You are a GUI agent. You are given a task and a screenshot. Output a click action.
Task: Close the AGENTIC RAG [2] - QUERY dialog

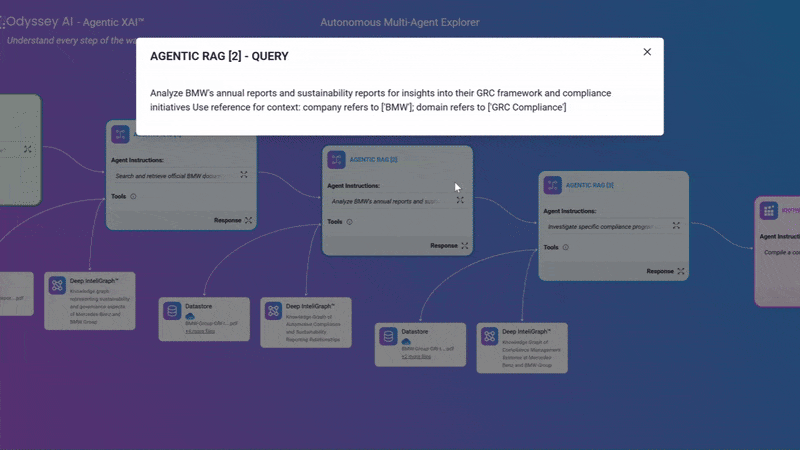point(647,52)
